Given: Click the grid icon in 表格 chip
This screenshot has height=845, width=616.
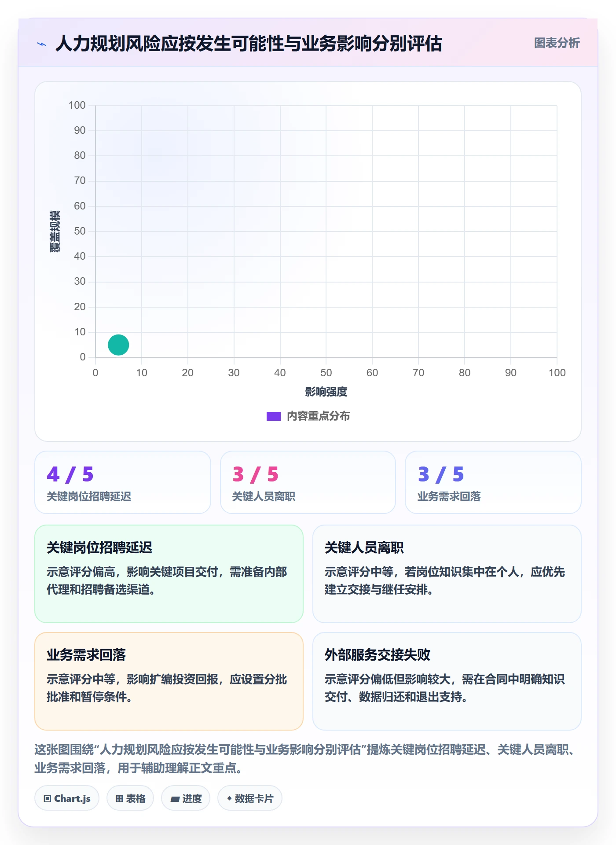Looking at the screenshot, I should [x=119, y=798].
